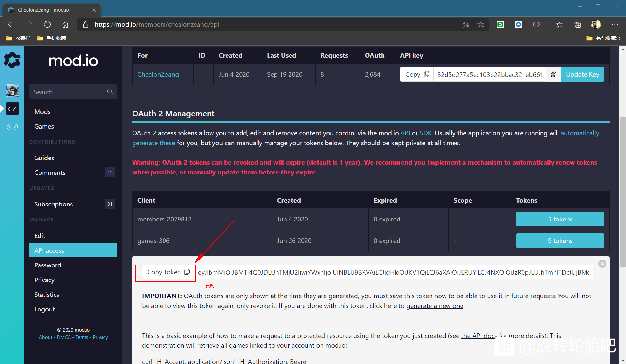
Task: Add page to favorites with star icon
Action: pos(481,24)
